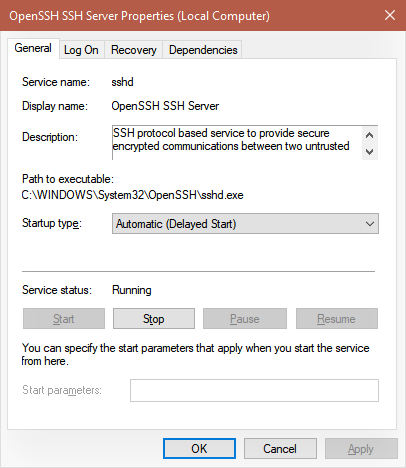Focus the Start parameters input field

(254, 390)
